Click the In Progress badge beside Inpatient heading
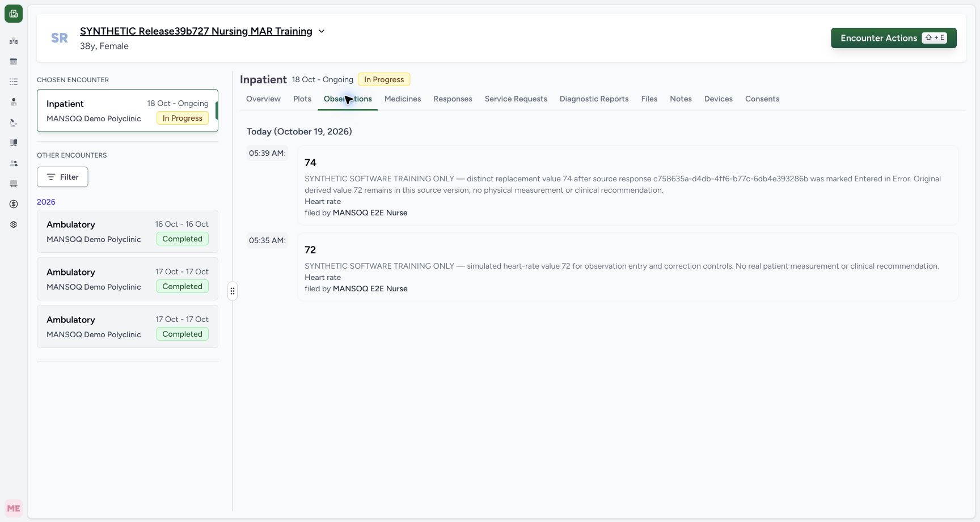 point(384,79)
